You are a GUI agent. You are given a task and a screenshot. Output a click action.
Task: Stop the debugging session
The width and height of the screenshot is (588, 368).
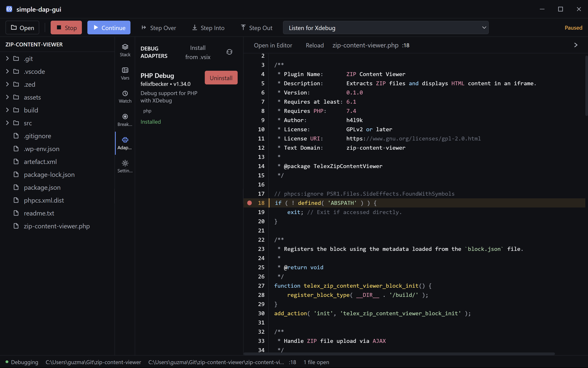pyautogui.click(x=66, y=28)
